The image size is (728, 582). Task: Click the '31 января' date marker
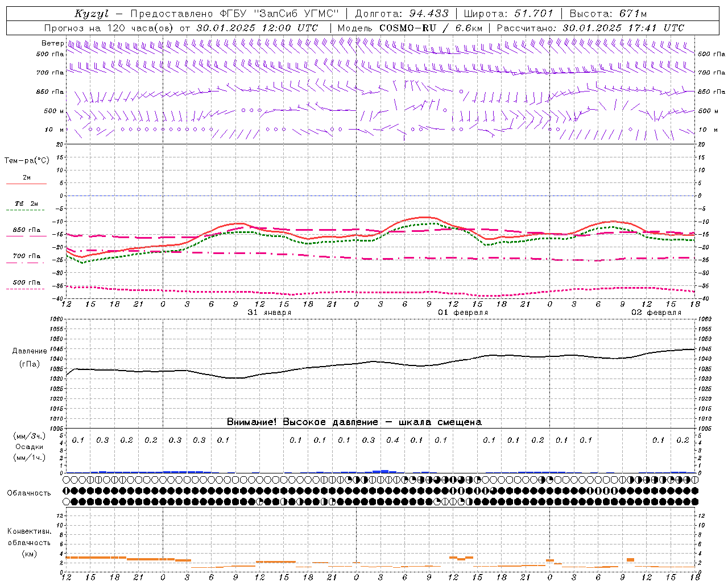269,313
